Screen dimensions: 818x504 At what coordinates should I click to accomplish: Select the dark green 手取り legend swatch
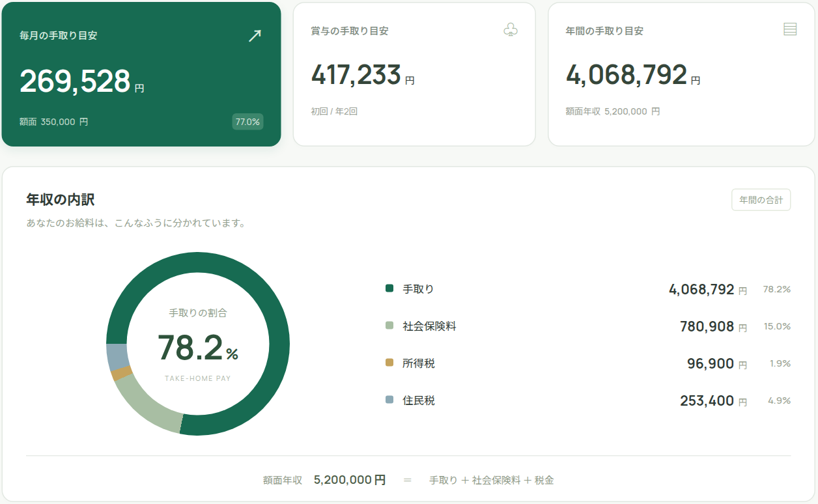tap(389, 288)
